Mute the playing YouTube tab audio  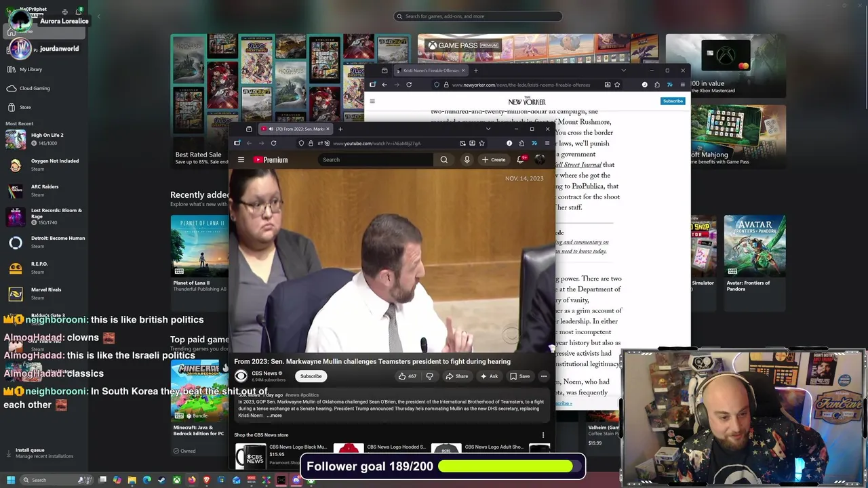click(270, 129)
